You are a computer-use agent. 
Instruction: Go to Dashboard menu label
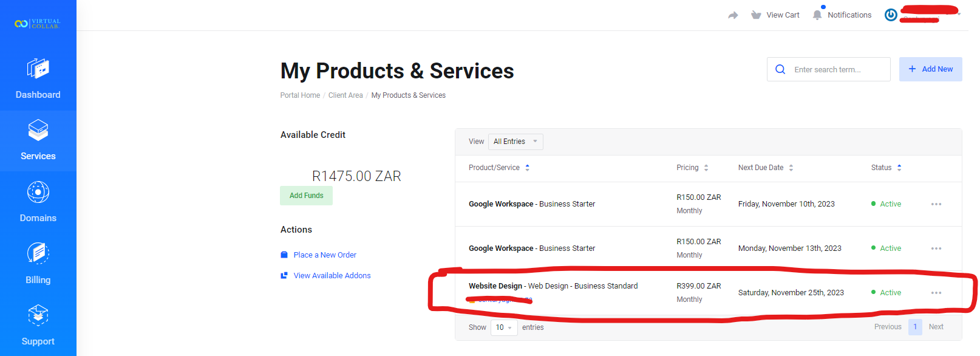click(38, 95)
